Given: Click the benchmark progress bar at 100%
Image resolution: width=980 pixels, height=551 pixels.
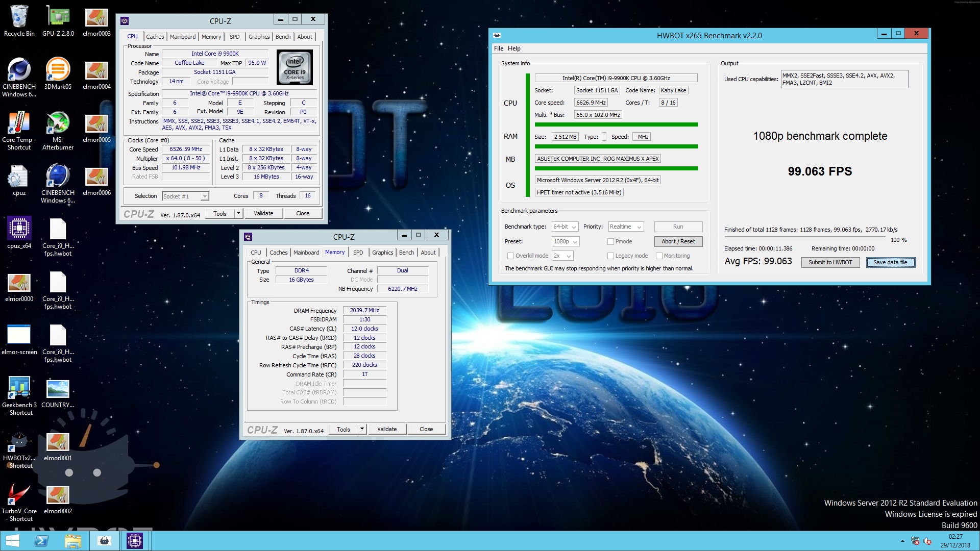Looking at the screenshot, I should tap(804, 237).
